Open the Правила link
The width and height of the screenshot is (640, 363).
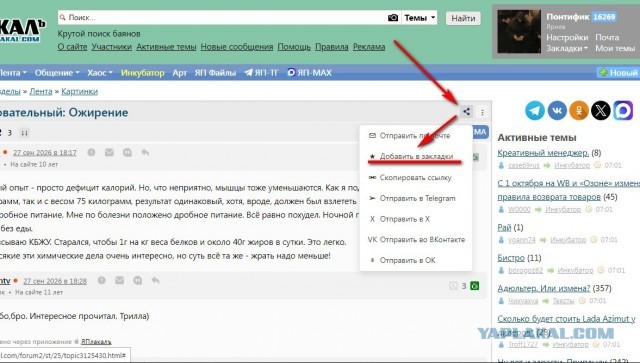(x=332, y=47)
